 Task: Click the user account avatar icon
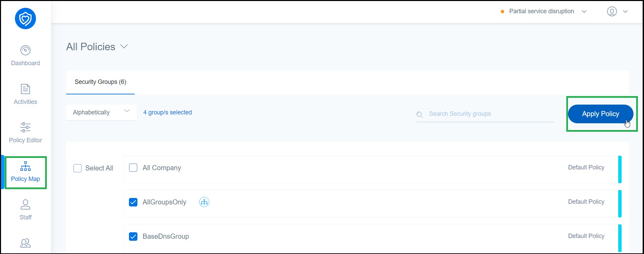612,12
